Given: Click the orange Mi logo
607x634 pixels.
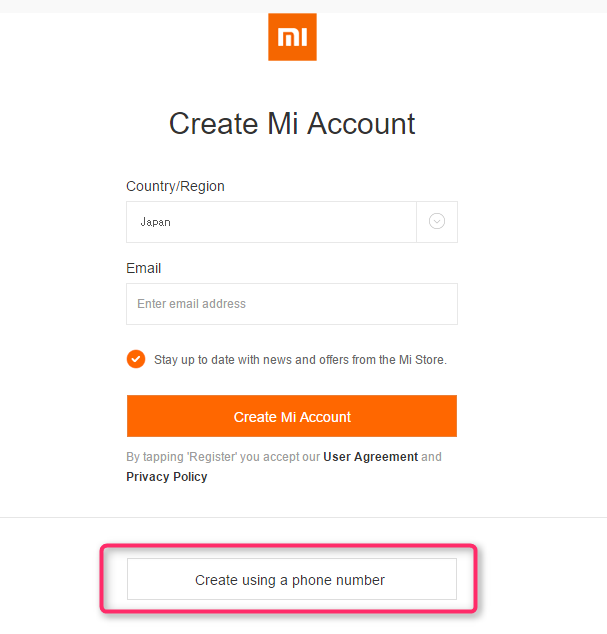Looking at the screenshot, I should (292, 37).
